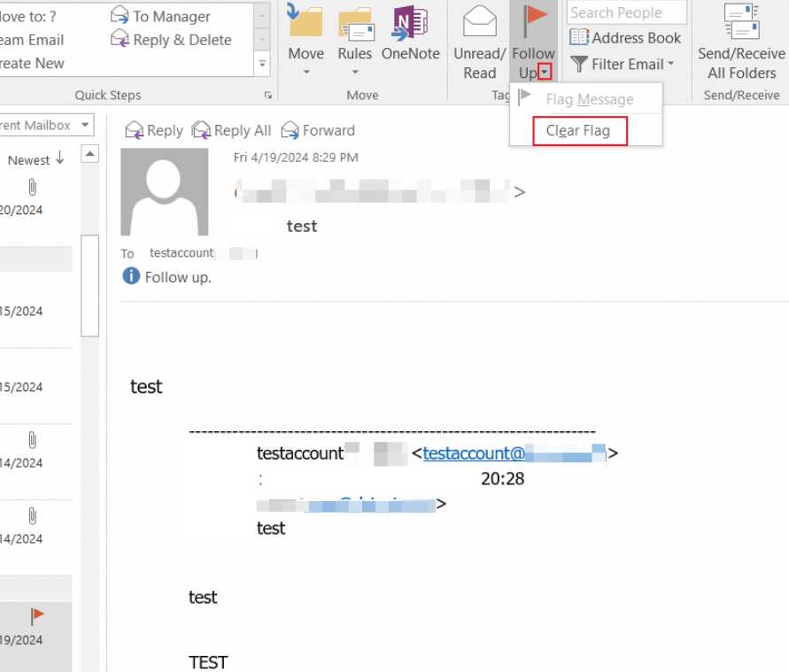
Task: Click the sender avatar picture
Action: [x=165, y=191]
